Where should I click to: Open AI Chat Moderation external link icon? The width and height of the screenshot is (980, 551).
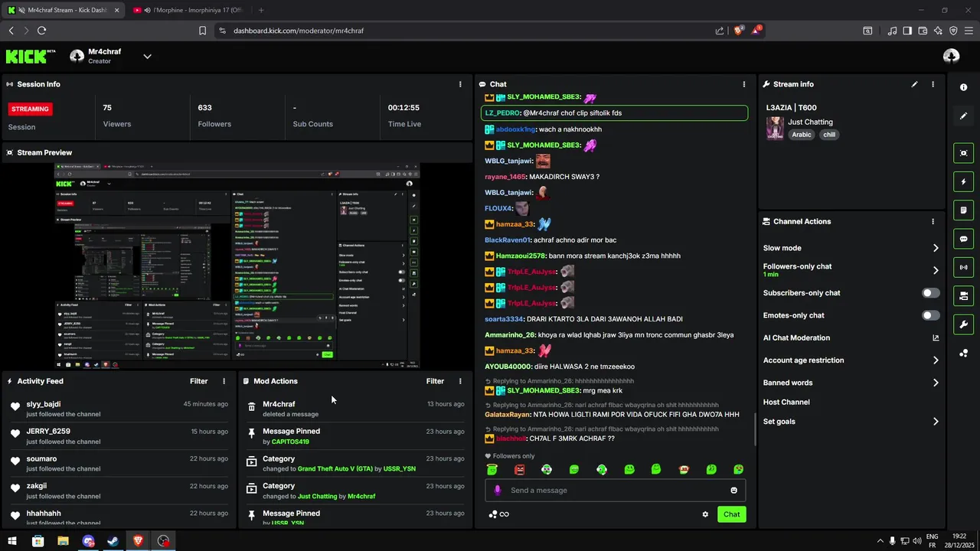point(936,337)
